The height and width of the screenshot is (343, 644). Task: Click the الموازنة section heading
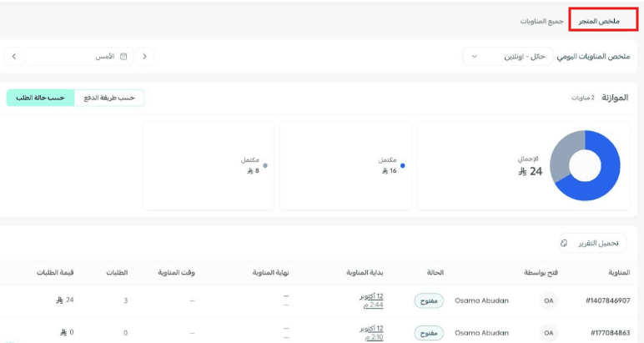[615, 98]
